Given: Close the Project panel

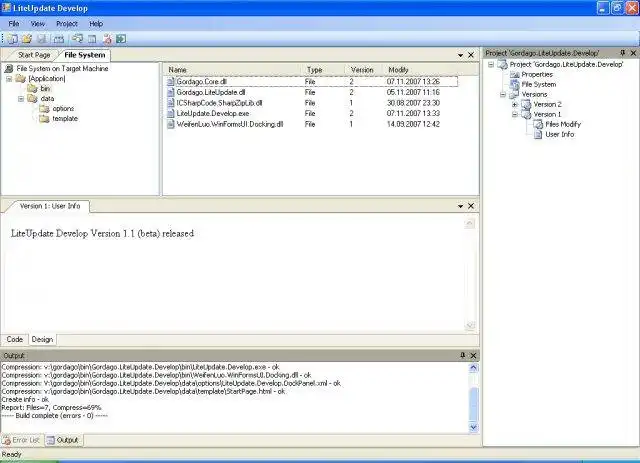Looking at the screenshot, I should click(633, 53).
